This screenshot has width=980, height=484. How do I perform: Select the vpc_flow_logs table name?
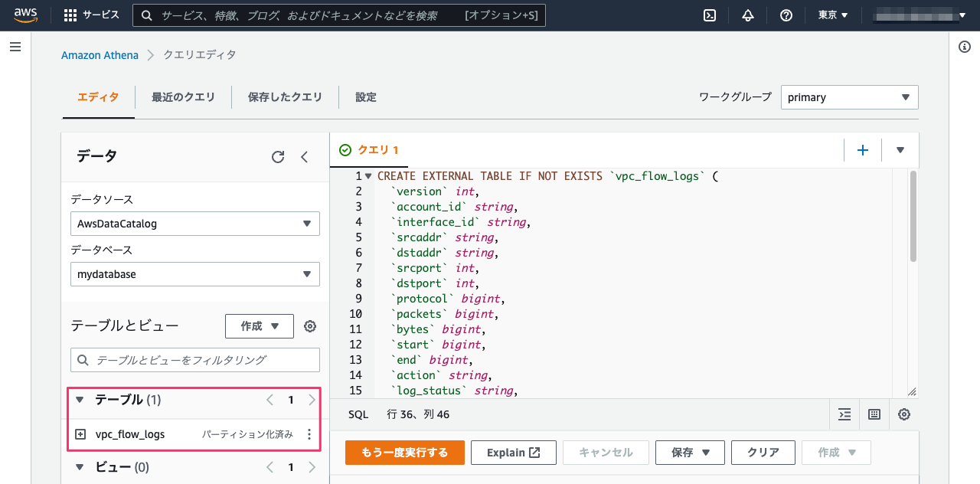coord(130,434)
